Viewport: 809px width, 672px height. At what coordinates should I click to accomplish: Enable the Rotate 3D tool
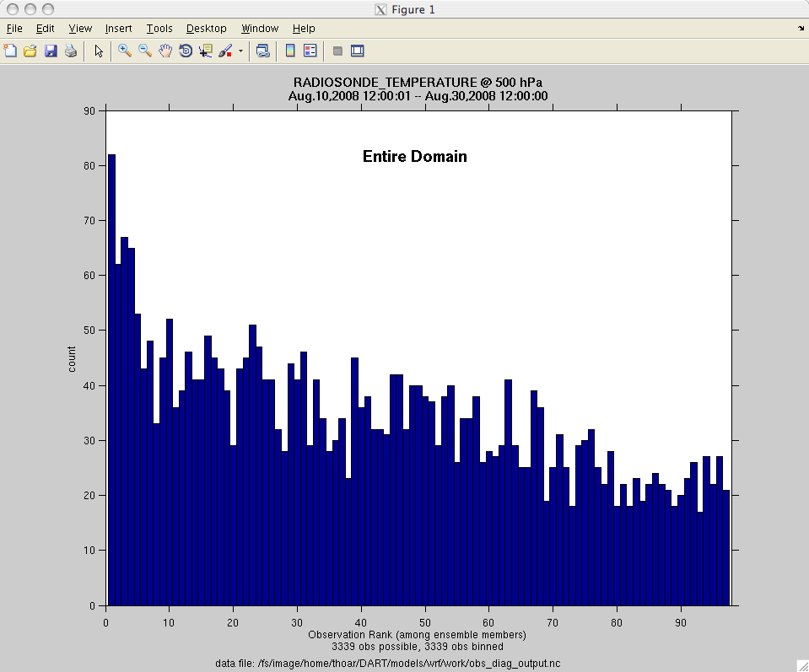186,51
